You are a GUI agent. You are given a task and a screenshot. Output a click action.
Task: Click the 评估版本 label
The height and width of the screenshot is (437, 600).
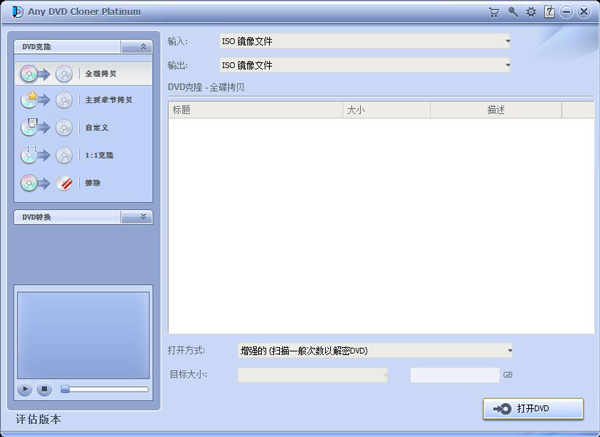[x=38, y=419]
